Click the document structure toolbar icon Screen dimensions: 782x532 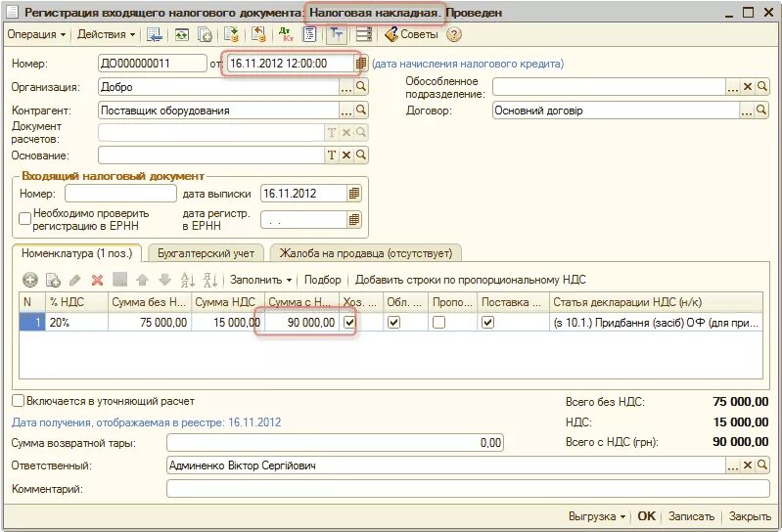point(257,34)
